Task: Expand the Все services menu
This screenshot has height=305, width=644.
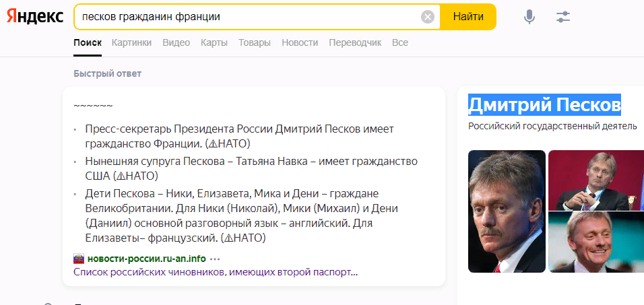Action: point(400,42)
